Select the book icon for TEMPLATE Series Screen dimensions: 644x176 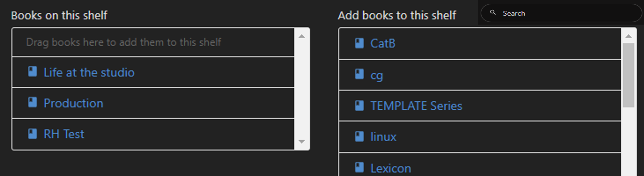click(359, 105)
